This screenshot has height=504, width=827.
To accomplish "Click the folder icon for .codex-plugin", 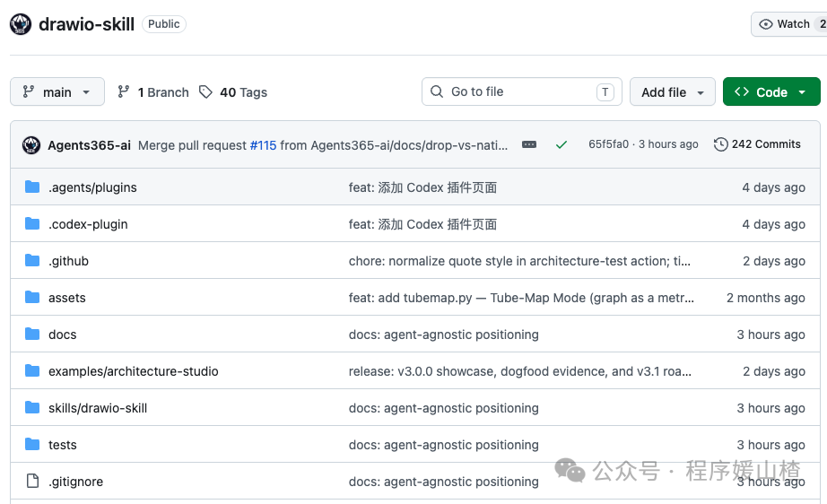I will pyautogui.click(x=32, y=223).
